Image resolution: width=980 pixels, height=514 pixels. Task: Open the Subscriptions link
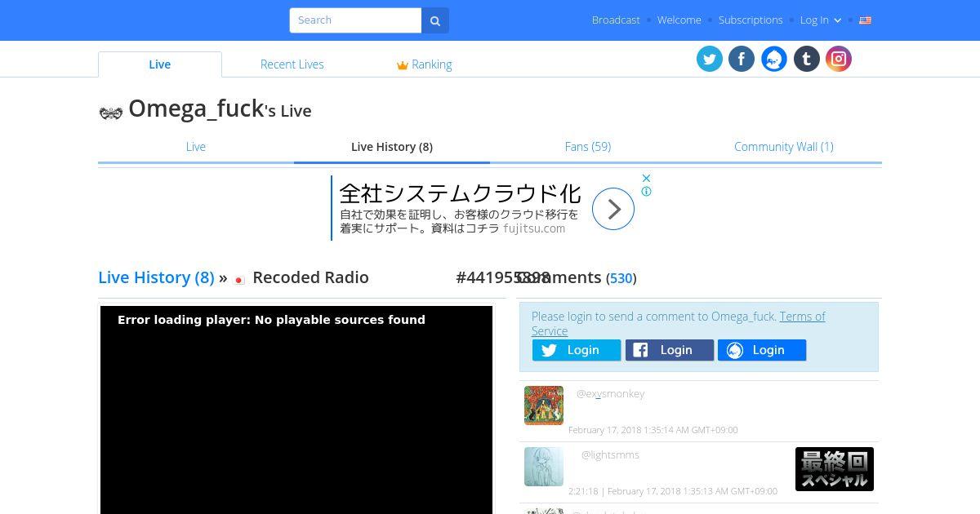point(751,20)
